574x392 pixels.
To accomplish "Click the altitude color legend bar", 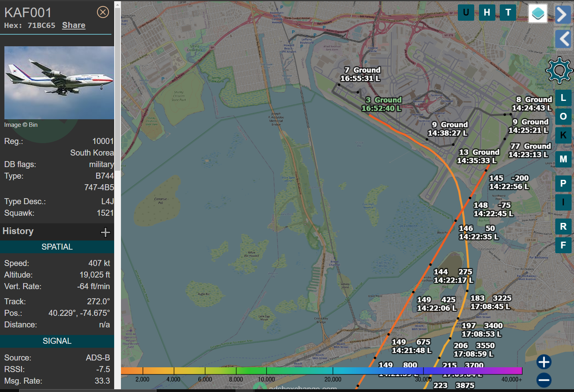I will coord(321,371).
